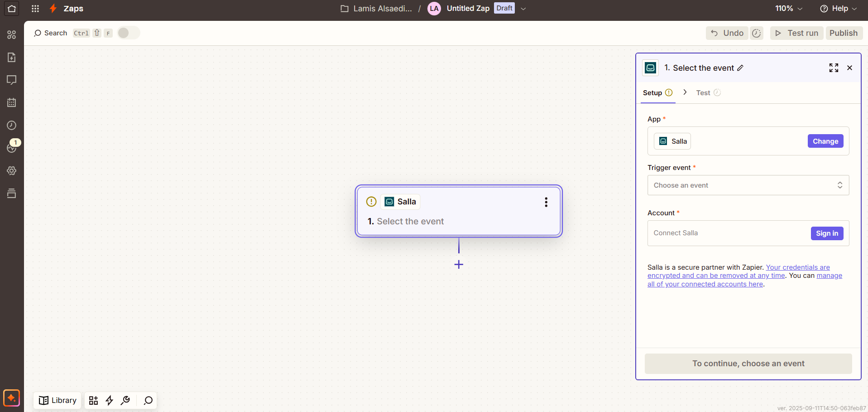The image size is (868, 412).
Task: Click the add step grid icon
Action: (93, 401)
